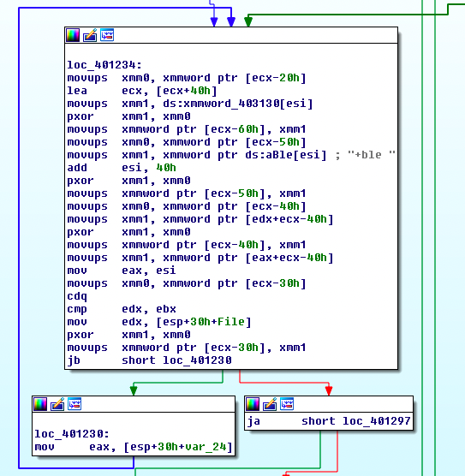
Task: Click graph group icon in loc_401230 block
Action: click(x=75, y=404)
